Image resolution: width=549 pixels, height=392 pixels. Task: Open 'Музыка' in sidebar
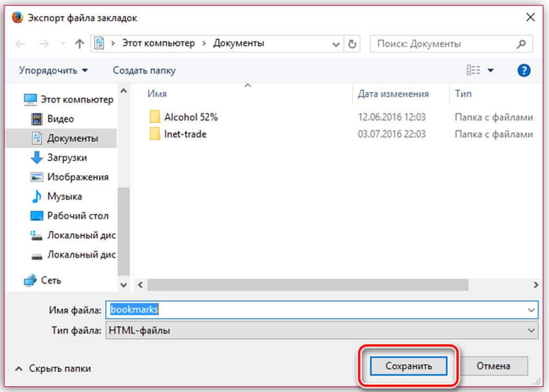pos(57,196)
